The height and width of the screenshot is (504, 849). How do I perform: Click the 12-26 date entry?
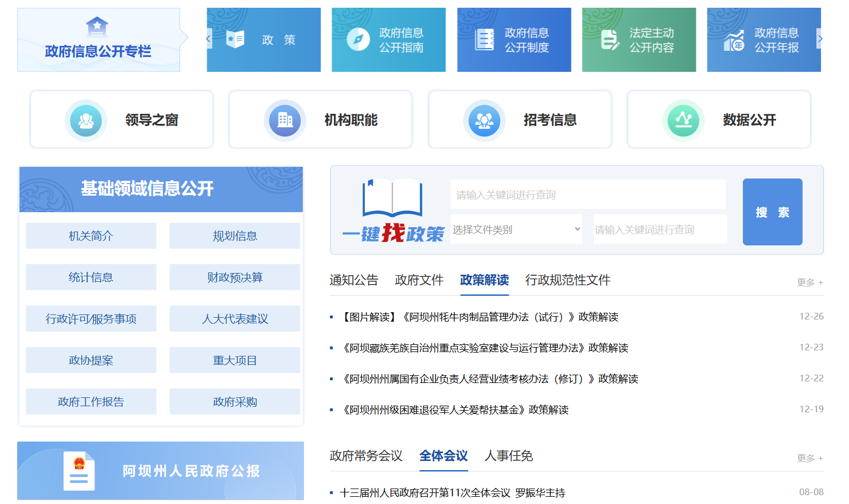click(x=811, y=316)
